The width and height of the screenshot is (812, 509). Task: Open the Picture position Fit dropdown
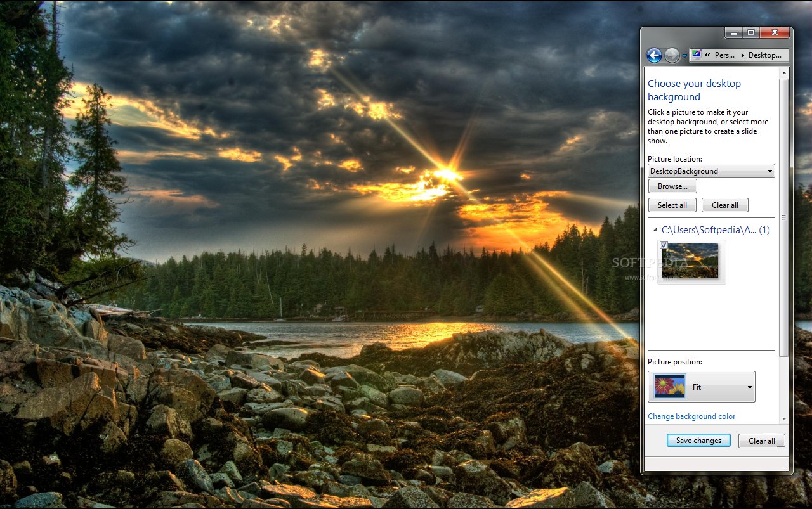coord(702,387)
